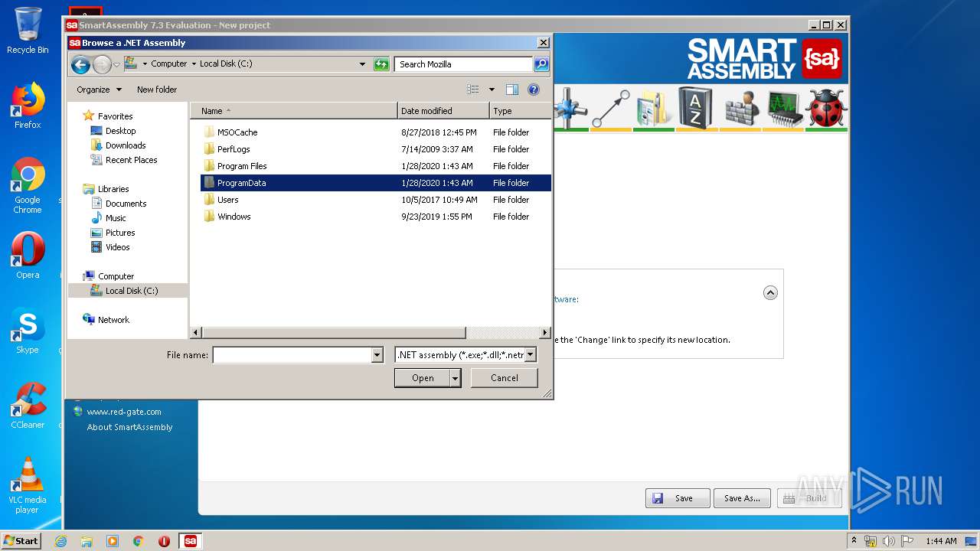Toggle the preview pane icon
Screen dimensions: 980x551
pos(512,90)
